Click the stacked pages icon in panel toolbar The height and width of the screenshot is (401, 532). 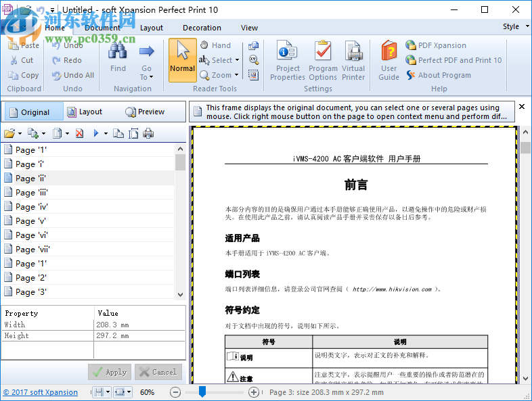click(x=58, y=133)
